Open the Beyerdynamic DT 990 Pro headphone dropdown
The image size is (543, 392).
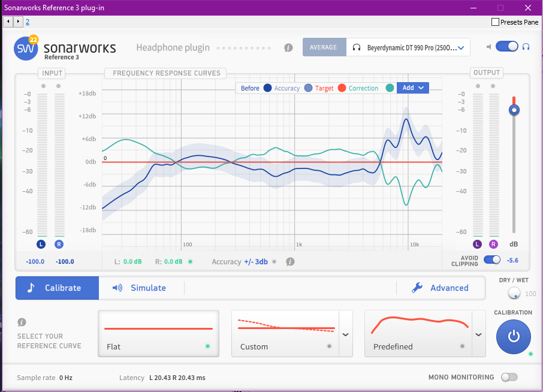click(408, 47)
